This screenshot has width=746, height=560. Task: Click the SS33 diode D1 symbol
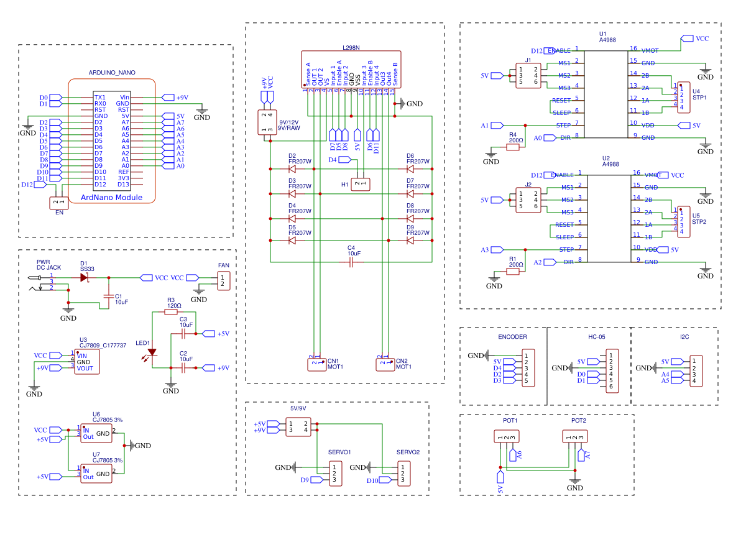click(84, 277)
